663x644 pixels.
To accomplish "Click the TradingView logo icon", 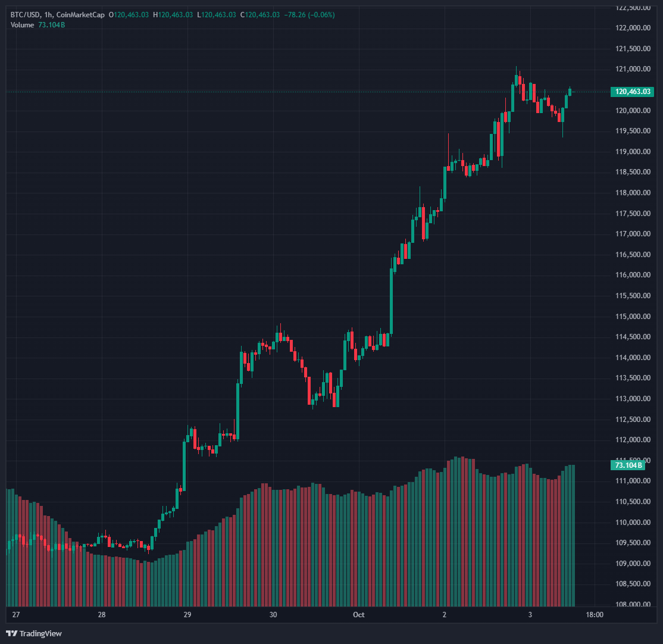I will pyautogui.click(x=11, y=633).
